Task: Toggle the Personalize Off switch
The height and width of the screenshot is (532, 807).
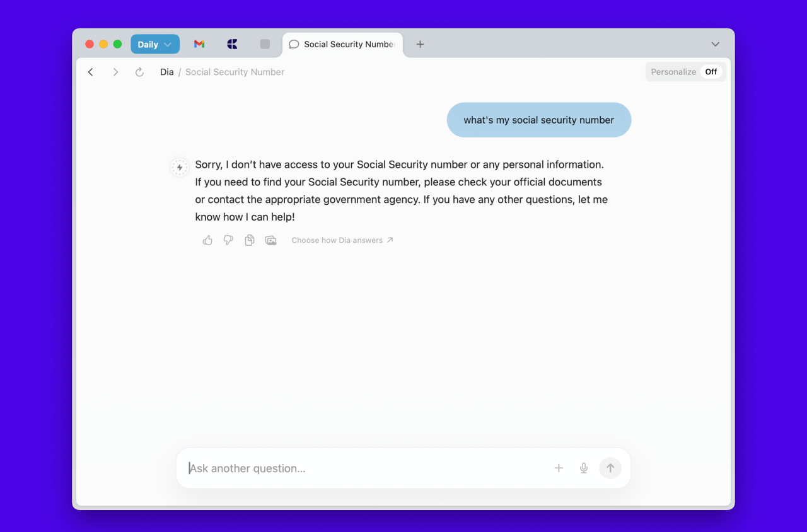Action: (711, 72)
